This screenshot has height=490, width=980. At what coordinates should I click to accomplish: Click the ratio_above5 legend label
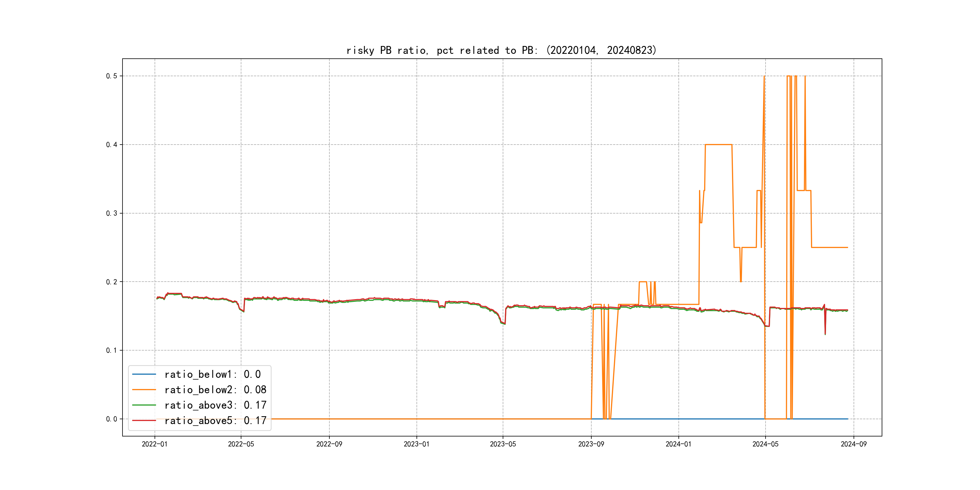tap(215, 420)
